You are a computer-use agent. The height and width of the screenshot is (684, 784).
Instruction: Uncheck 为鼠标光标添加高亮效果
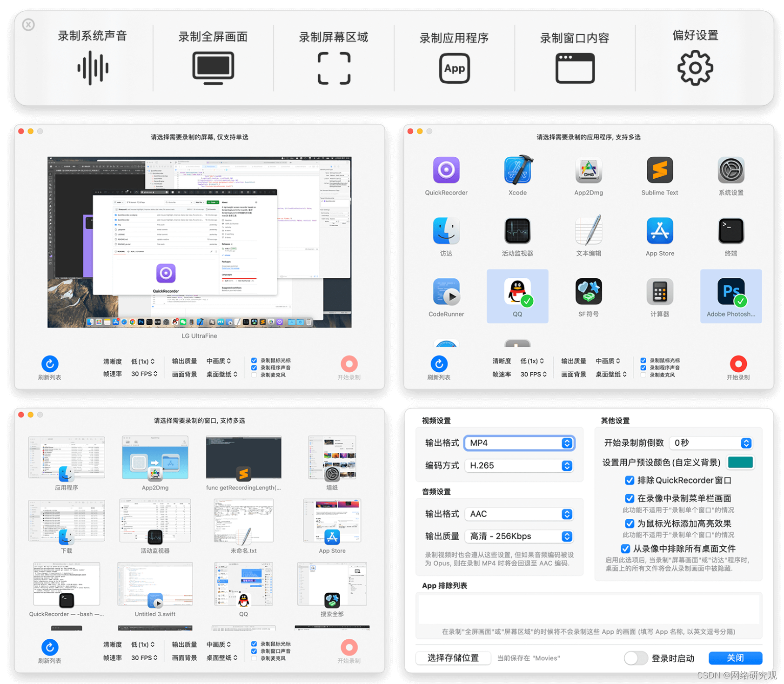pos(630,523)
